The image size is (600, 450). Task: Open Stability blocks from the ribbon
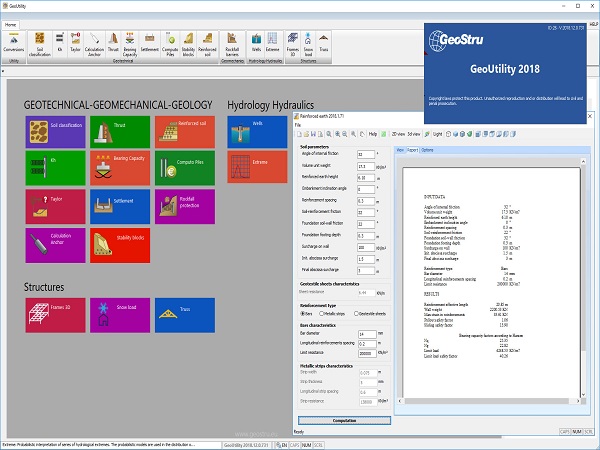click(x=188, y=44)
